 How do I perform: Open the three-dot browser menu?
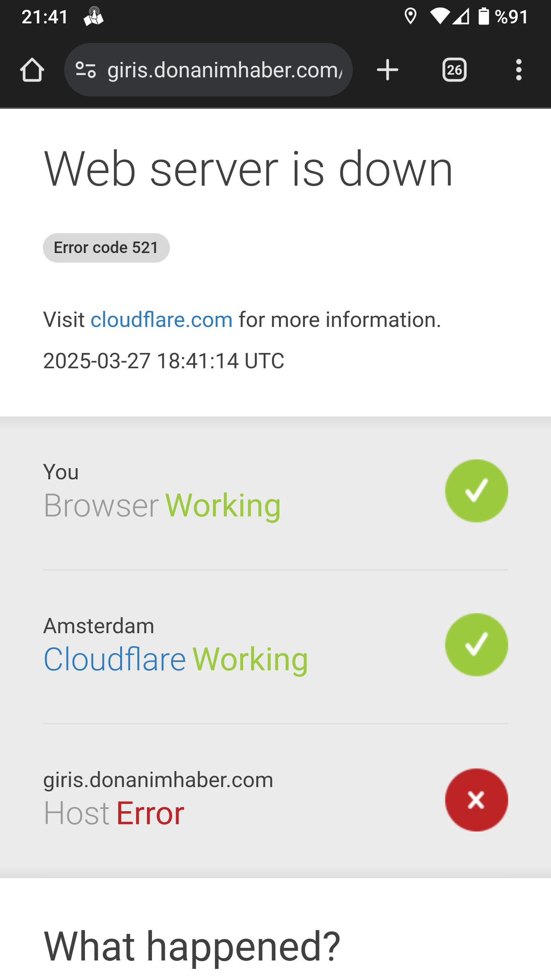pos(518,70)
